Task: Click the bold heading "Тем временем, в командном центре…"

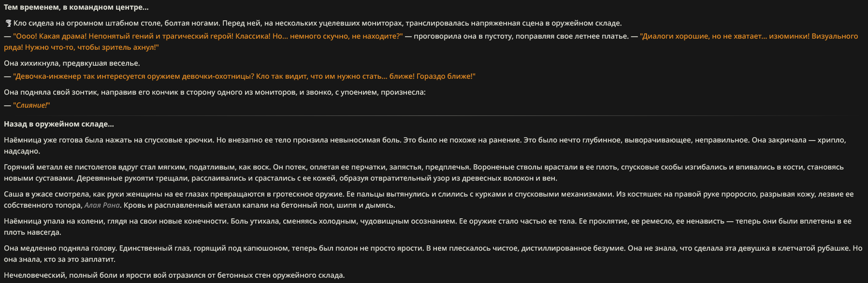Action: pos(76,7)
